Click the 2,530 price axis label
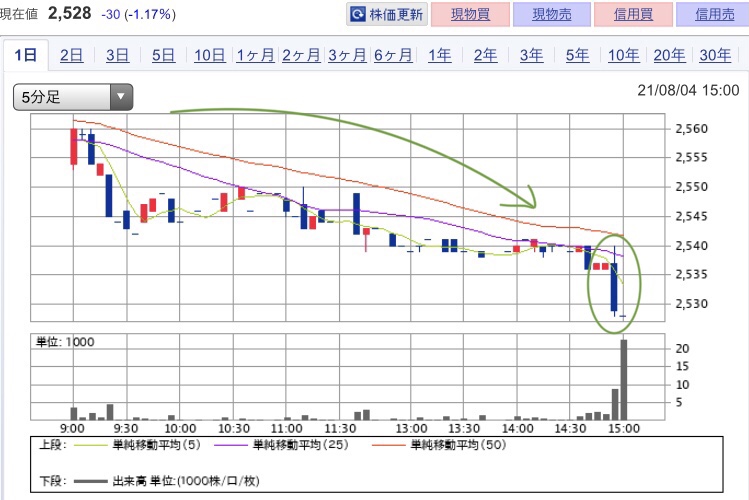749x500 pixels. tap(691, 304)
